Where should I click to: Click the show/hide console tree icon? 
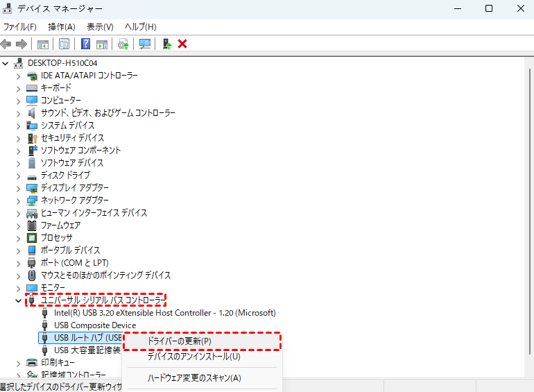(x=43, y=44)
